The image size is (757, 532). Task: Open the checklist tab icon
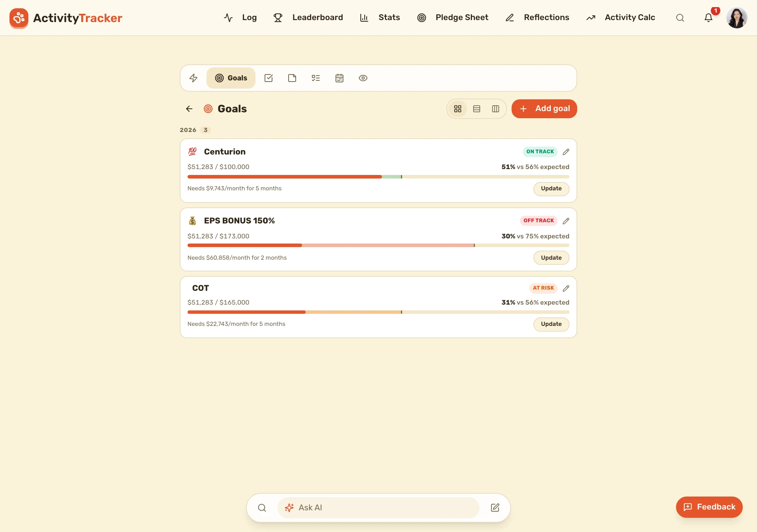316,78
